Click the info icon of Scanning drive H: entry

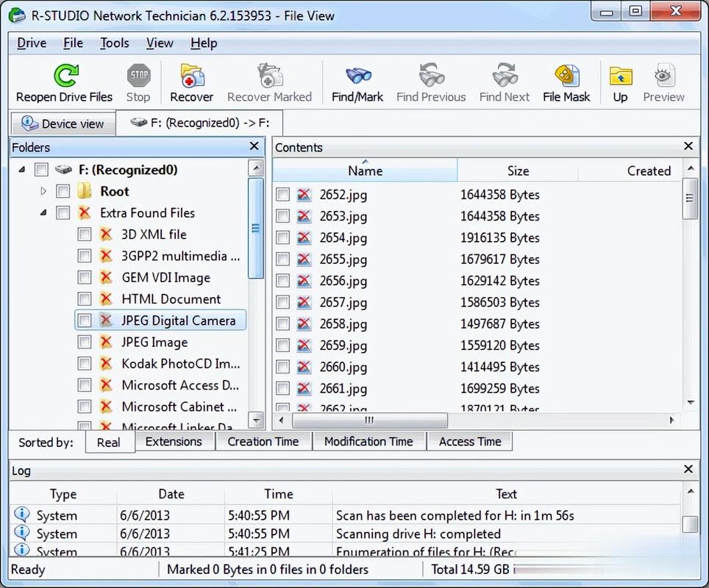tap(22, 533)
